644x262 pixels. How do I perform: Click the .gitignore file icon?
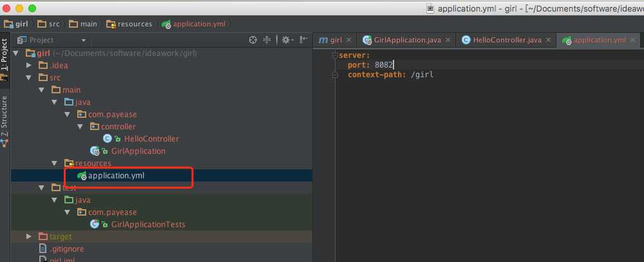click(x=43, y=249)
